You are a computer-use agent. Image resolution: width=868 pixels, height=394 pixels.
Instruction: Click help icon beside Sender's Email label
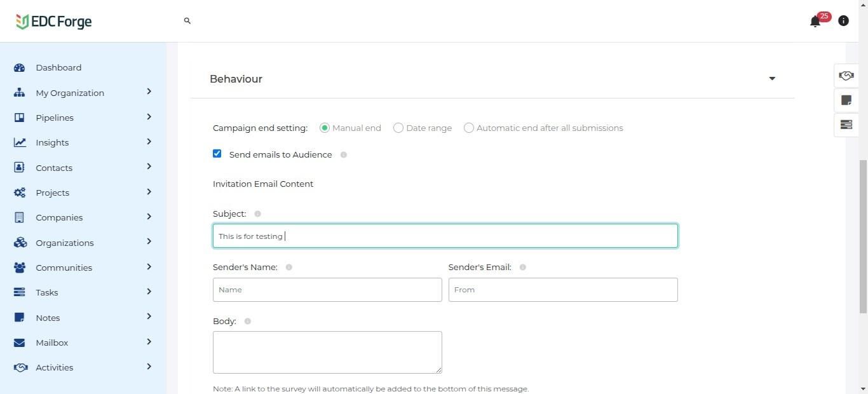click(523, 268)
